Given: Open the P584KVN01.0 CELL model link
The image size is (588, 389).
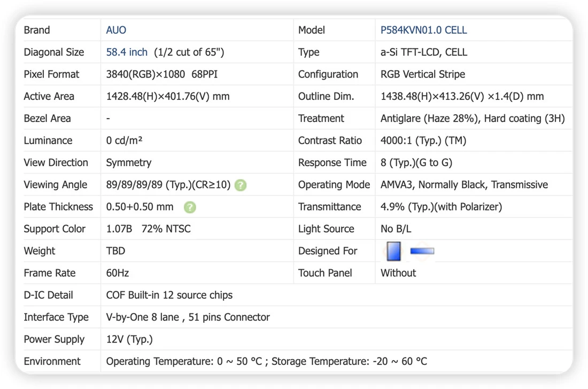Looking at the screenshot, I should pyautogui.click(x=424, y=30).
